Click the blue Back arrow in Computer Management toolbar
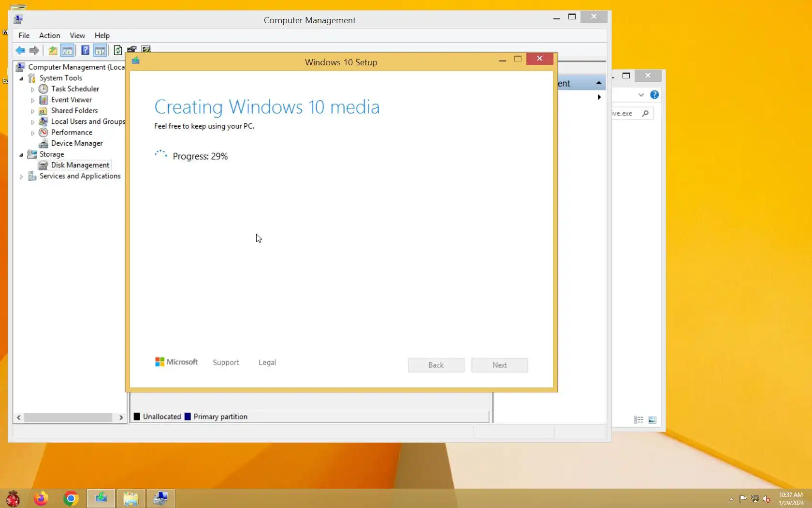The image size is (812, 508). tap(20, 50)
